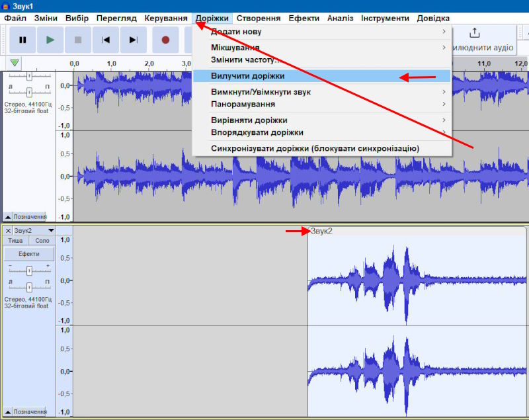Screen dimensions: 529x420
Task: Start playback with the green Play button
Action: (x=50, y=40)
